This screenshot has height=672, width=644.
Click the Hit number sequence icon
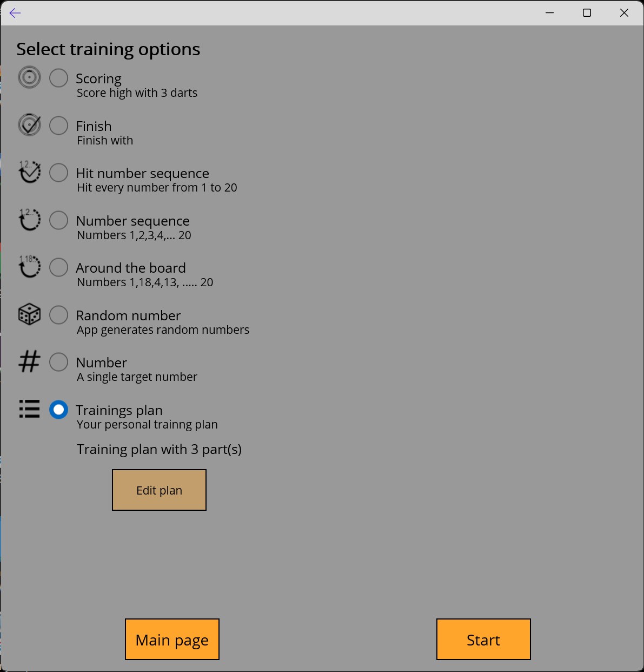tap(29, 172)
